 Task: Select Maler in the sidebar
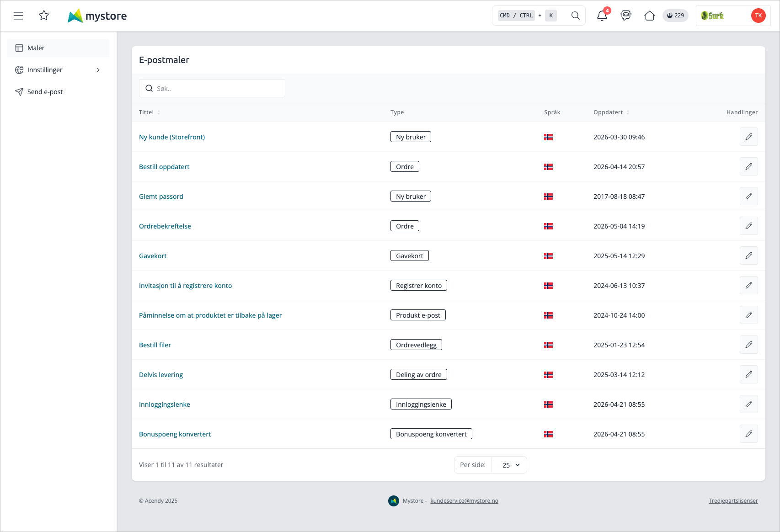point(59,48)
